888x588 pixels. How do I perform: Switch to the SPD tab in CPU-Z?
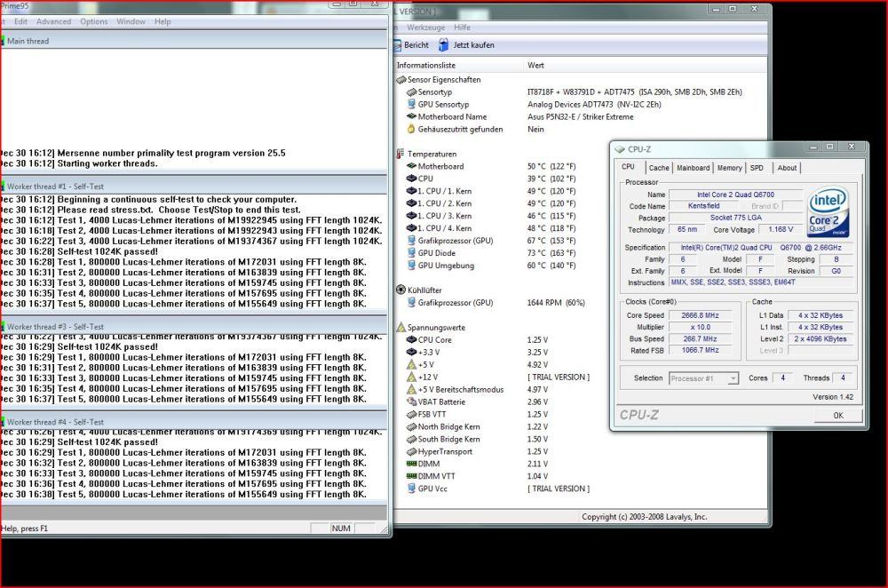pyautogui.click(x=757, y=168)
